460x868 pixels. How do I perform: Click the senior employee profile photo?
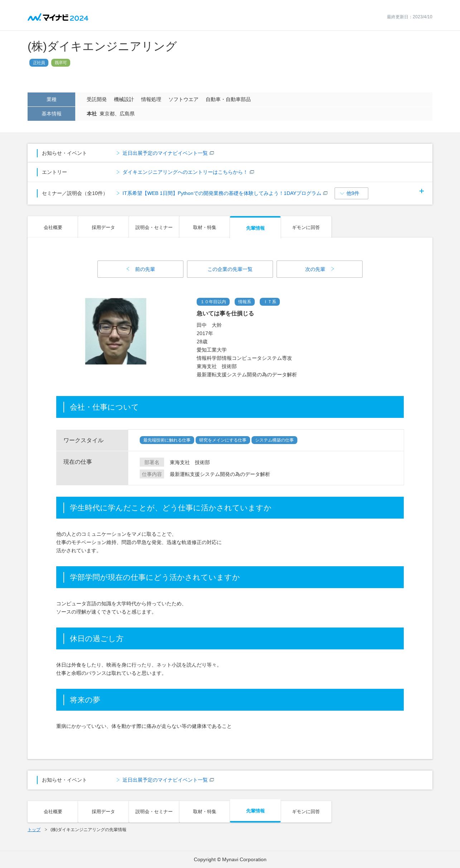click(116, 331)
